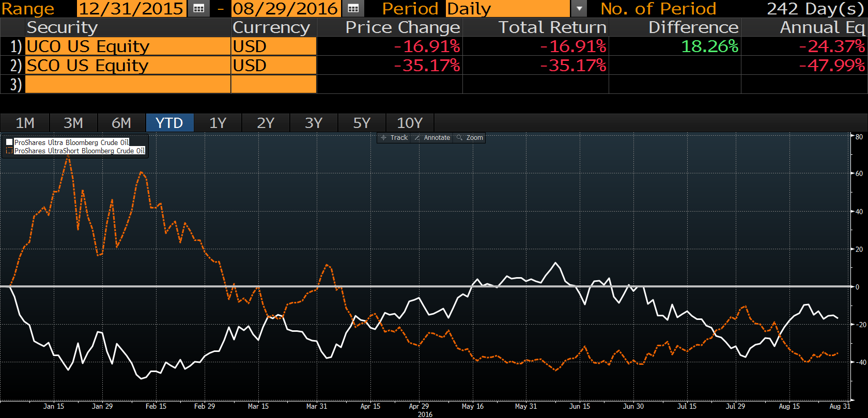Click the Jan 15 x-axis date label

coord(54,406)
